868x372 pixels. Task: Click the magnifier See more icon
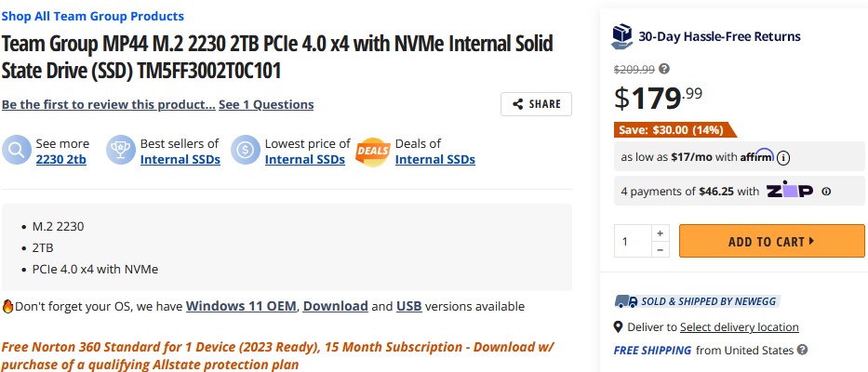pyautogui.click(x=17, y=151)
